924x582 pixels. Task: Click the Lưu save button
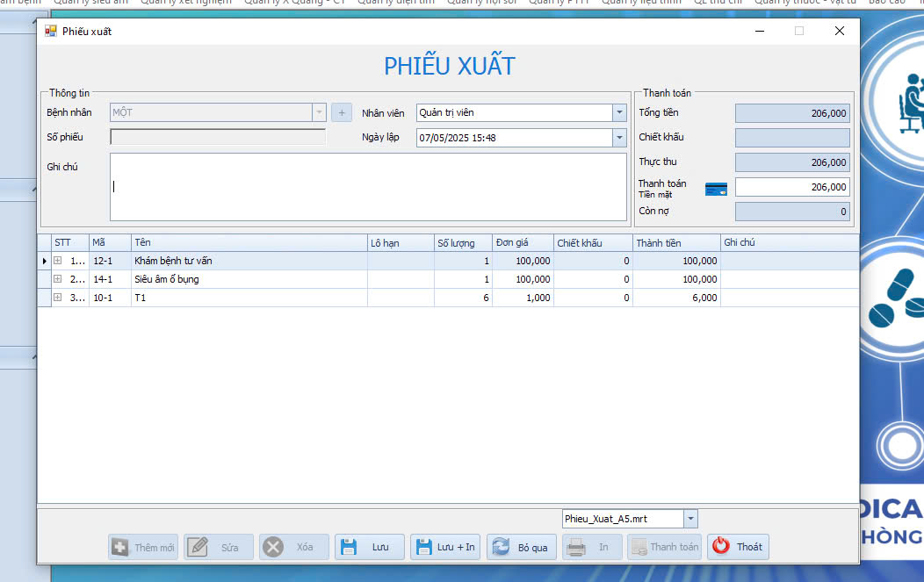[370, 547]
